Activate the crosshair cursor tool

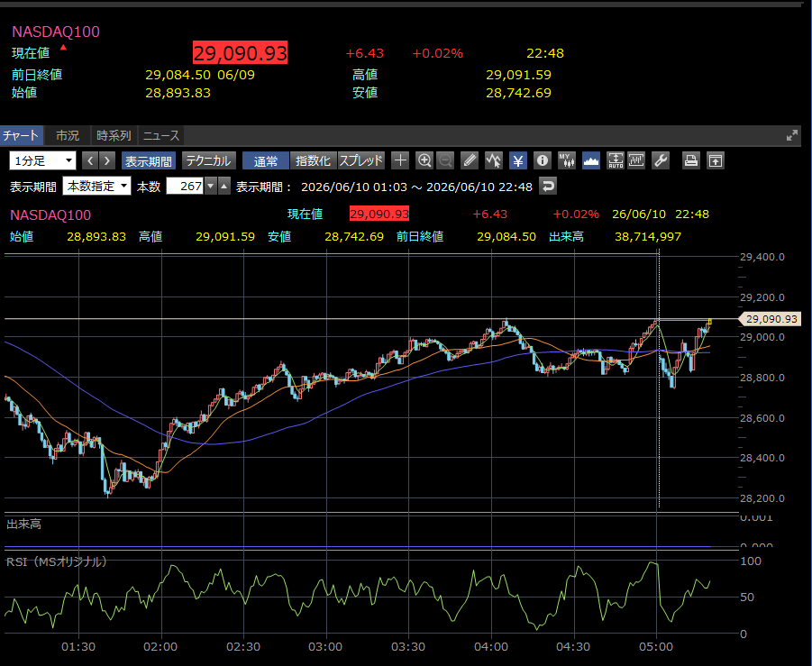pyautogui.click(x=400, y=160)
